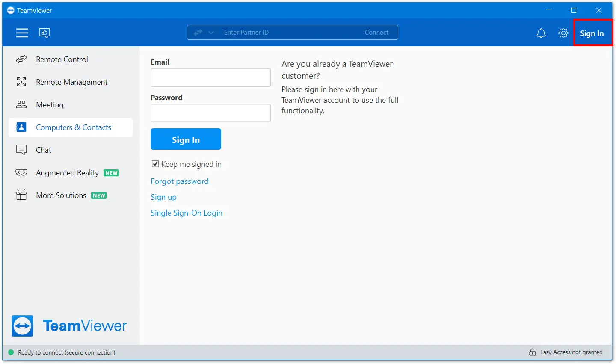Open the Forgot password link
616x364 pixels.
[180, 181]
